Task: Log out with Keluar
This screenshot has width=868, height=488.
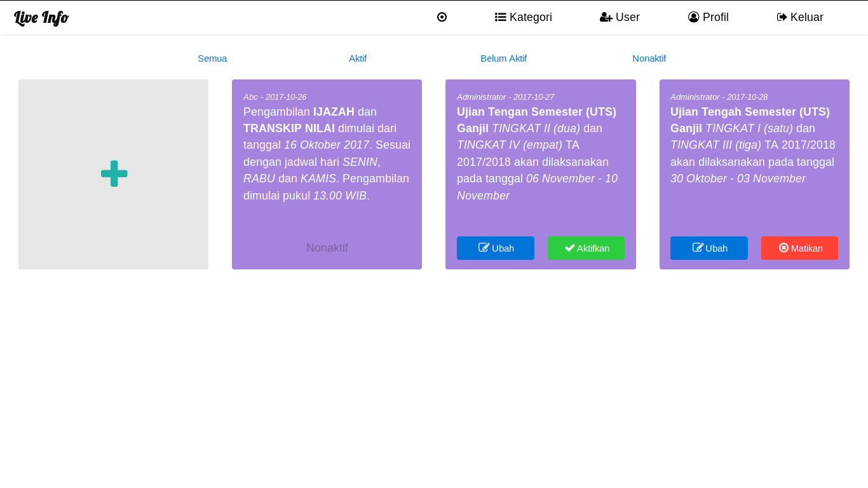Action: [x=800, y=17]
